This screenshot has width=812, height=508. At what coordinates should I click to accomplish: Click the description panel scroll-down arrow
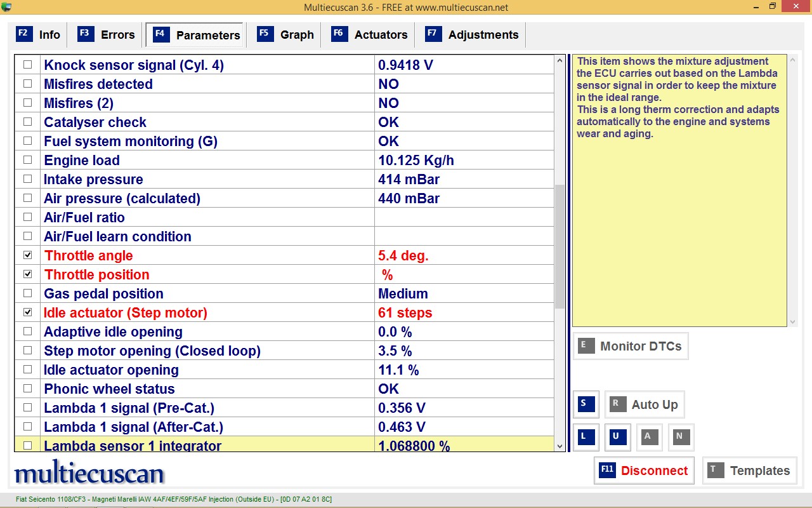[792, 322]
